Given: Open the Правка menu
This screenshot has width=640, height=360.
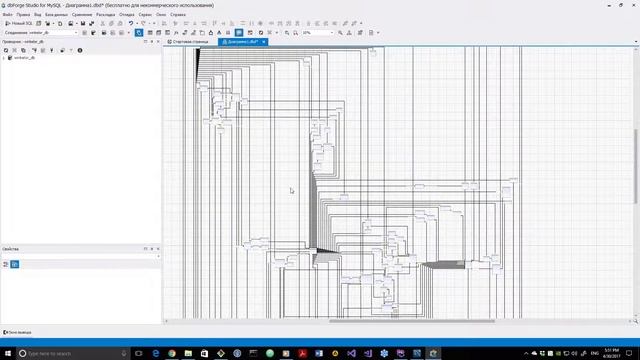Looking at the screenshot, I should pos(23,14).
